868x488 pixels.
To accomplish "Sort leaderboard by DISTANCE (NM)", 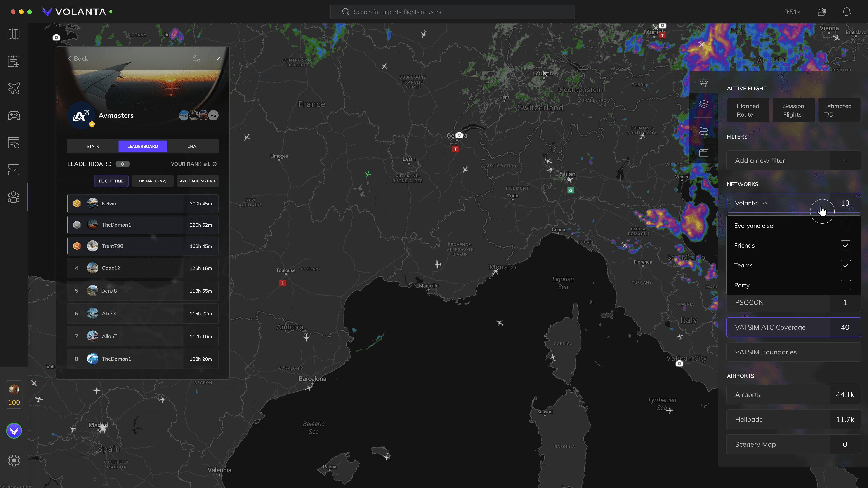I will coord(153,181).
